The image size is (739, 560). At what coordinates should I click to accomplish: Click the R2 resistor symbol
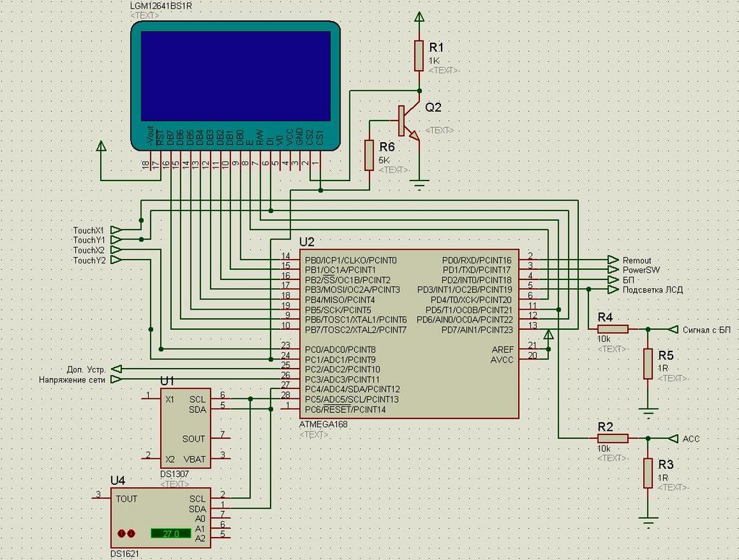click(613, 438)
